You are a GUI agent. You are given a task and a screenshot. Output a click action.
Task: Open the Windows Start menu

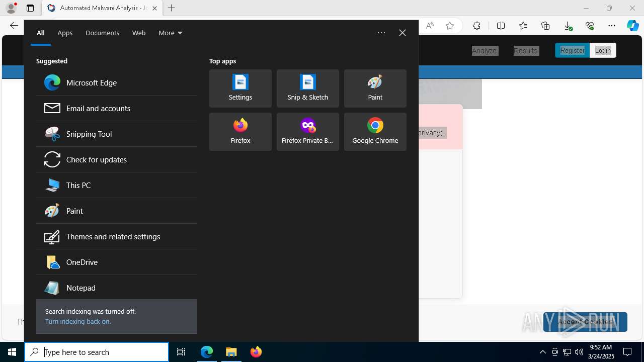tap(12, 352)
